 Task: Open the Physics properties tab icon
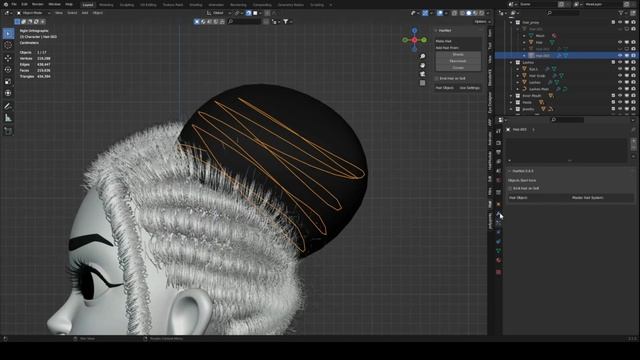(x=498, y=232)
